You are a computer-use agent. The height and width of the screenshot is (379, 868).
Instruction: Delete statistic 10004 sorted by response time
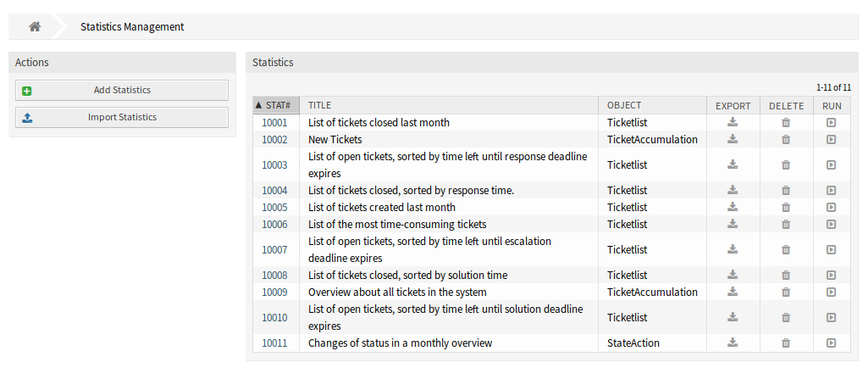click(x=786, y=190)
